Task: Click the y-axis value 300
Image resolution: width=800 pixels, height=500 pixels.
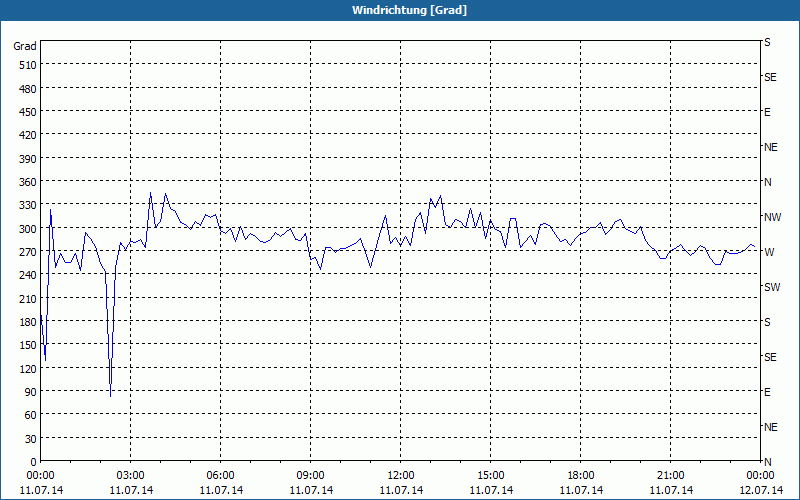Action: pos(29,229)
